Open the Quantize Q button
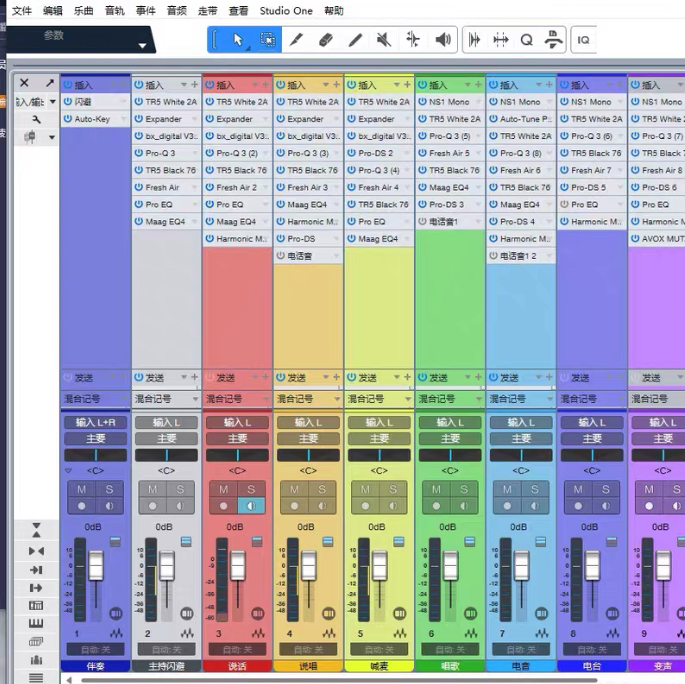 [526, 40]
